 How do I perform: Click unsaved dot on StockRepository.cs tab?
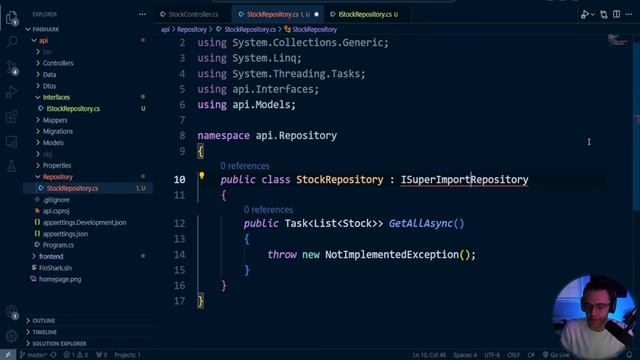pos(316,14)
